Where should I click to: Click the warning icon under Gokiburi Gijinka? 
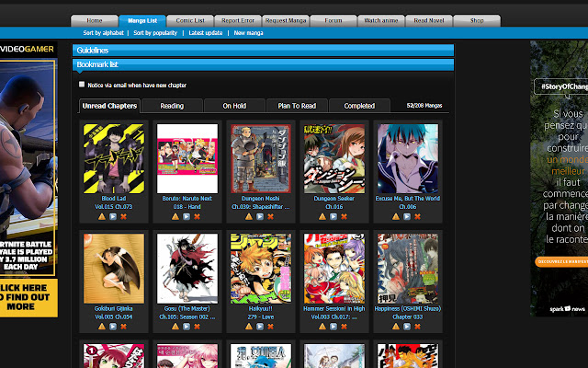[102, 327]
